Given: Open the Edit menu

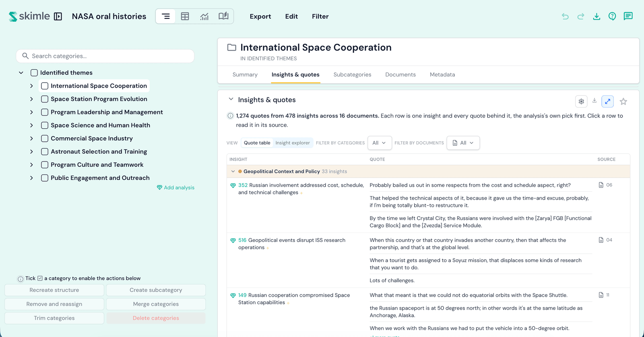Looking at the screenshot, I should (291, 17).
